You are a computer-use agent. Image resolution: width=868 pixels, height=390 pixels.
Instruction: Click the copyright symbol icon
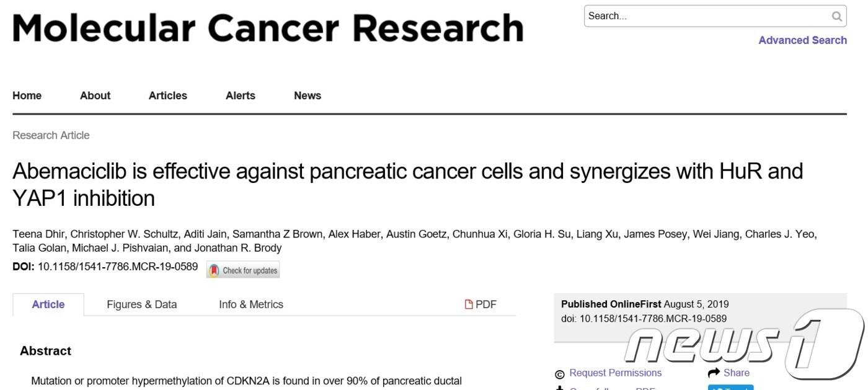559,374
